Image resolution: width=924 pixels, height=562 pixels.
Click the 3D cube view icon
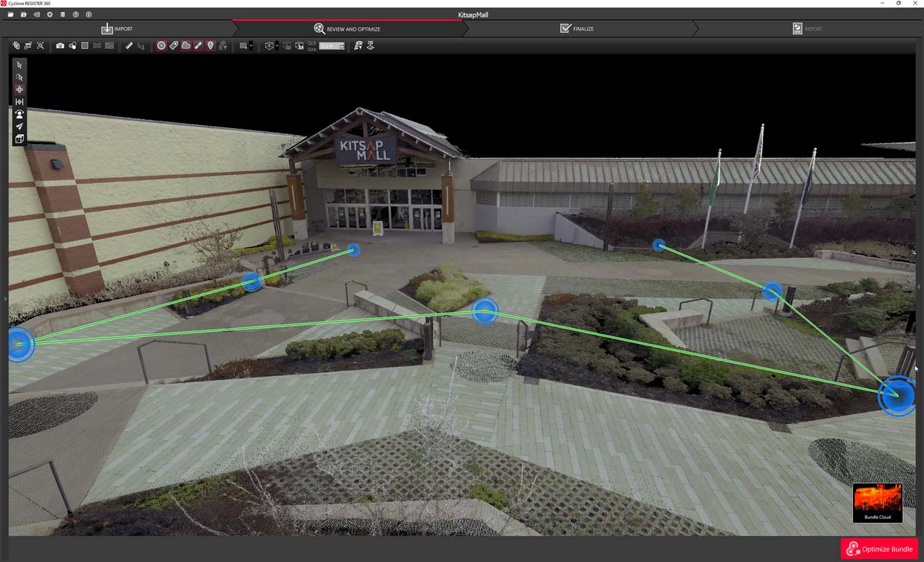(269, 46)
